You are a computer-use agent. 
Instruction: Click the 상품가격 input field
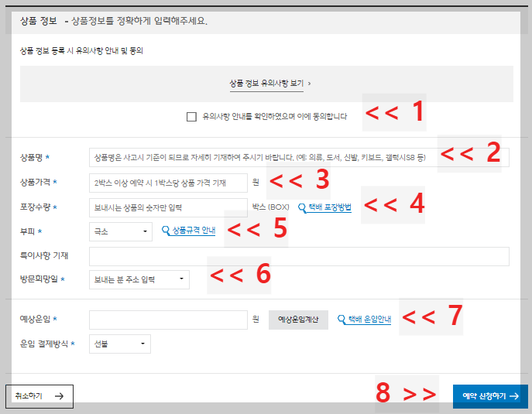click(168, 183)
